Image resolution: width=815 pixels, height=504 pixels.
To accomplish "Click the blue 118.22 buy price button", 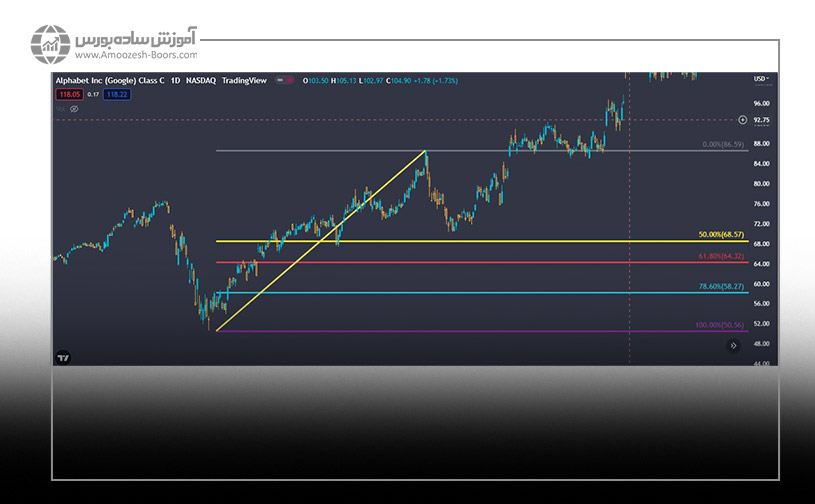I will [118, 94].
